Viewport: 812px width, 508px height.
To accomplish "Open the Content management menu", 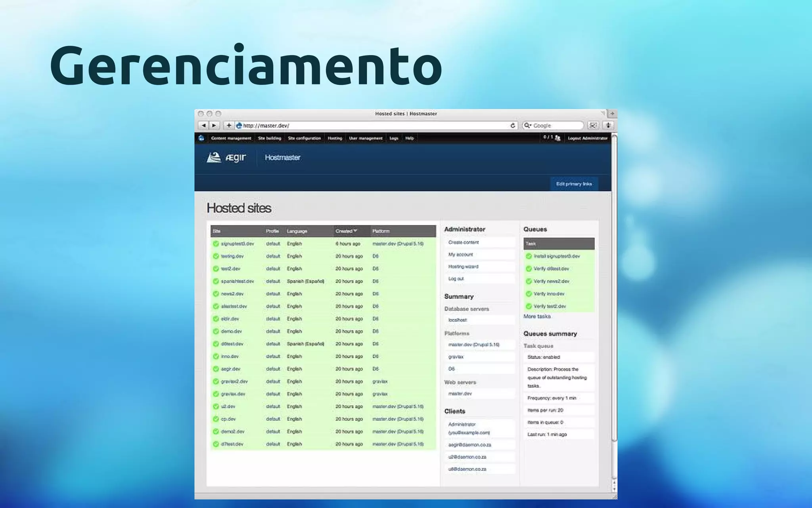I will 231,138.
